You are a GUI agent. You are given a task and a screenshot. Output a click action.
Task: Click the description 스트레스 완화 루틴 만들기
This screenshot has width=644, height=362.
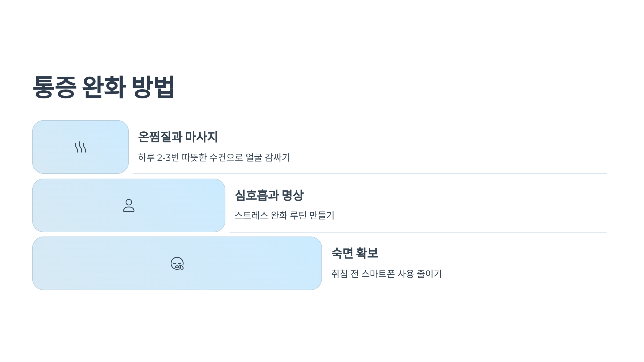click(284, 215)
